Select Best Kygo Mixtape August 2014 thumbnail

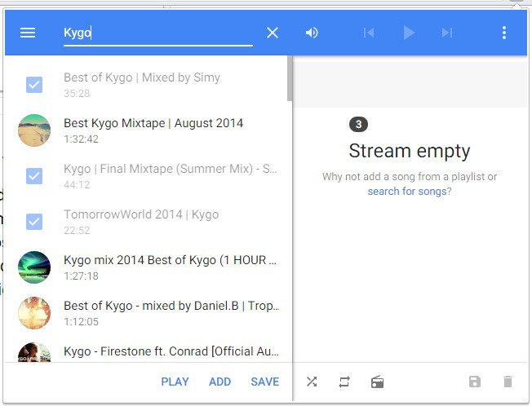click(34, 130)
